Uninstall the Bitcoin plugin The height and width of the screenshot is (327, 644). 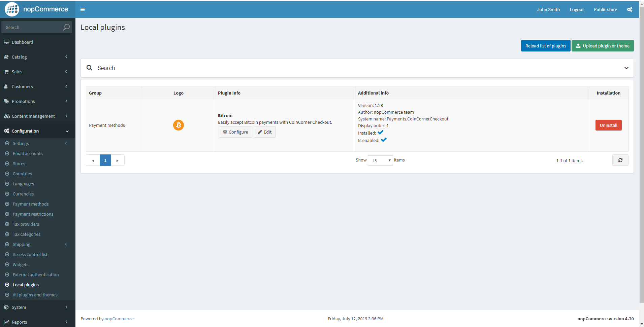pyautogui.click(x=608, y=125)
